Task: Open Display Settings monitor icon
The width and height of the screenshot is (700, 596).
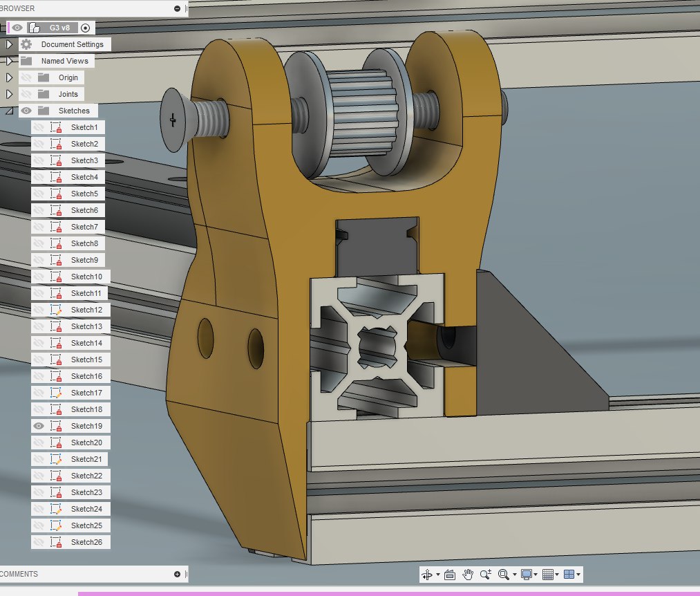Action: point(527,575)
